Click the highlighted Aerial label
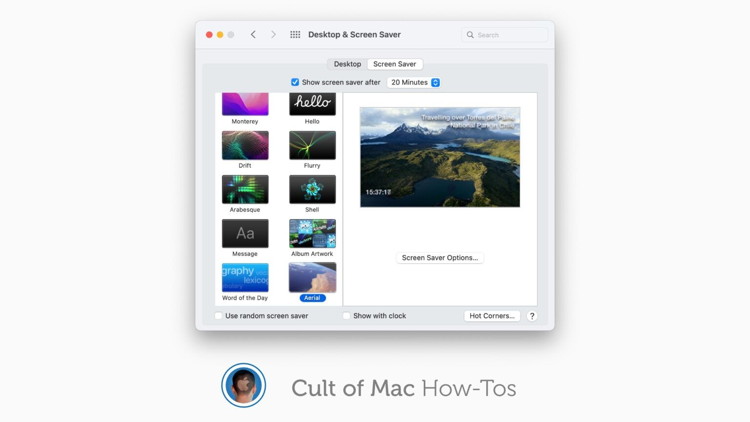 312,298
